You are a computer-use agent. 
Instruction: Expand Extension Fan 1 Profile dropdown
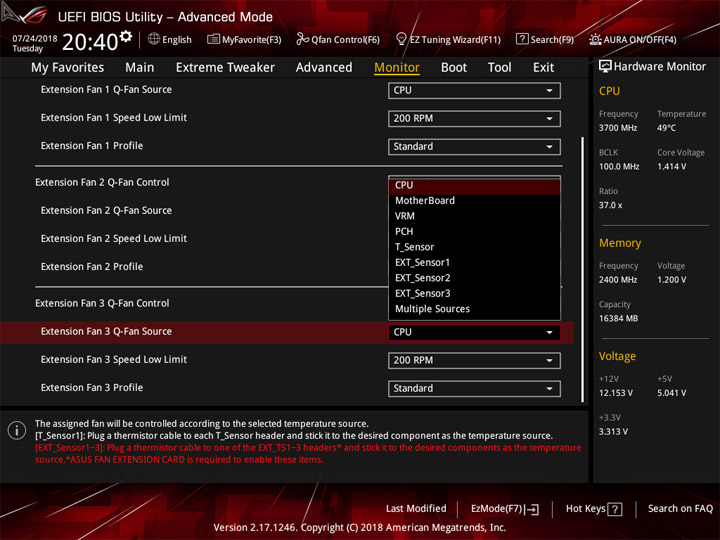(474, 146)
